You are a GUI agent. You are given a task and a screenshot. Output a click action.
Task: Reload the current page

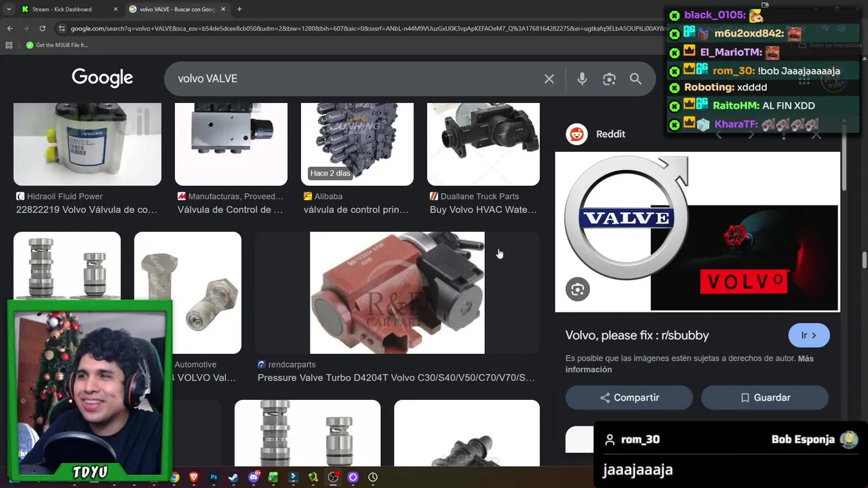pos(42,28)
